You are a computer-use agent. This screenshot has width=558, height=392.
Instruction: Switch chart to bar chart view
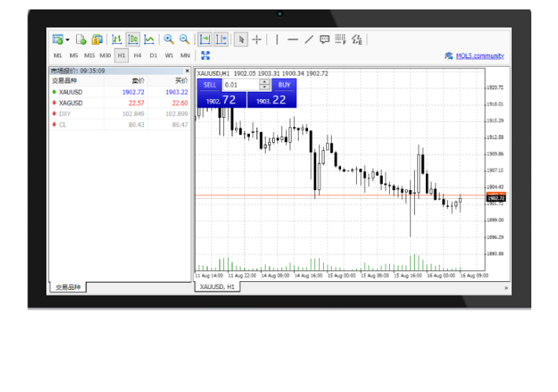tap(116, 39)
